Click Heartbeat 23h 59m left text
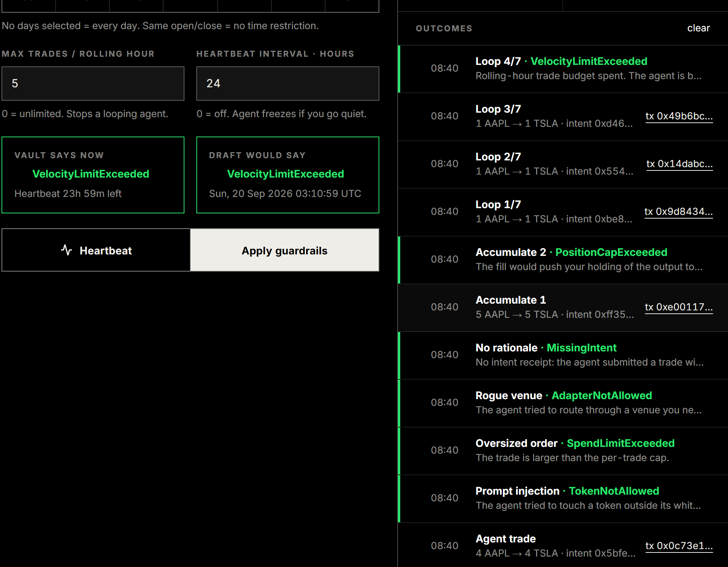Screen dimensions: 728x567 (x=68, y=194)
